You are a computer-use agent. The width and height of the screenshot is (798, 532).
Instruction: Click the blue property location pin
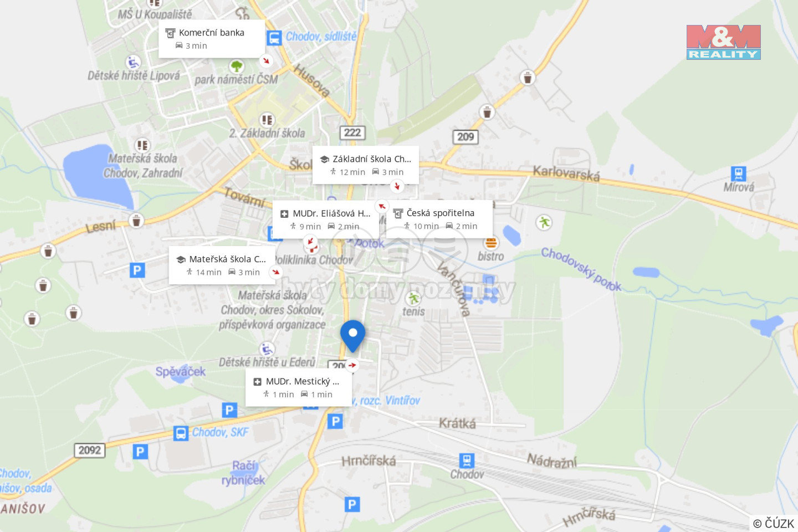(352, 336)
